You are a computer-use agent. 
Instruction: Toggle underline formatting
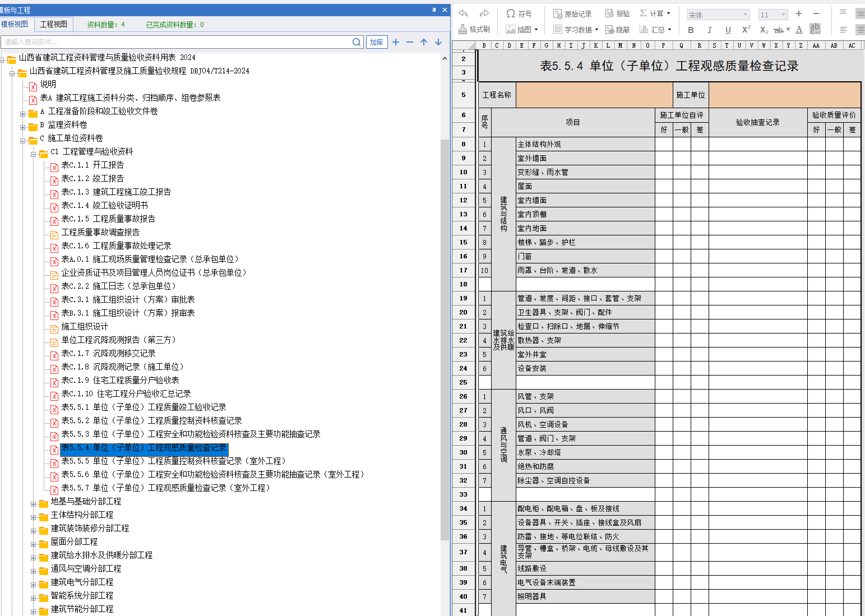click(x=728, y=30)
